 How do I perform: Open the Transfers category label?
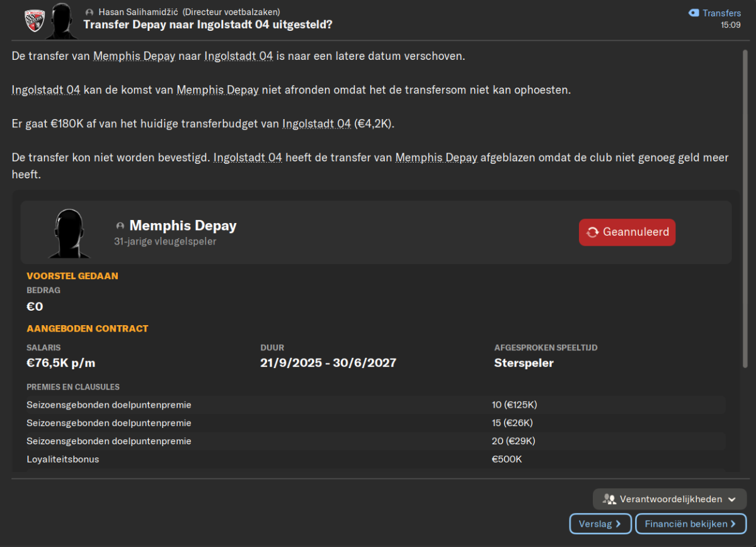(x=722, y=13)
